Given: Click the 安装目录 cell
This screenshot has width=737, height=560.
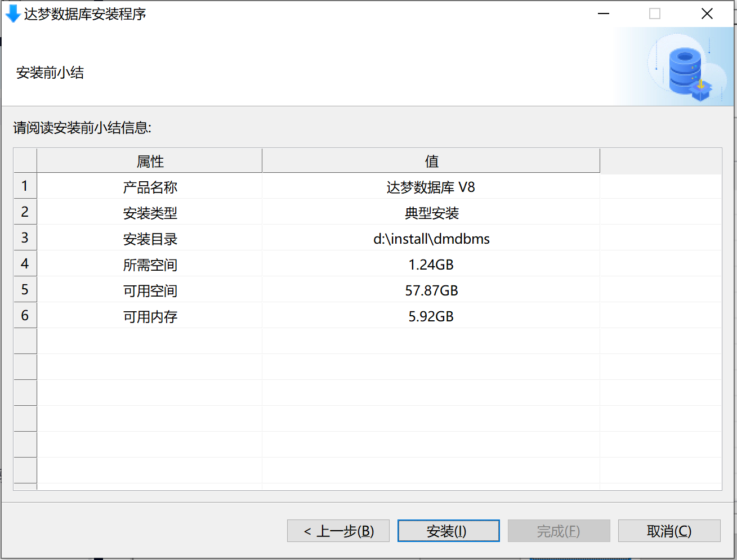Looking at the screenshot, I should point(150,238).
